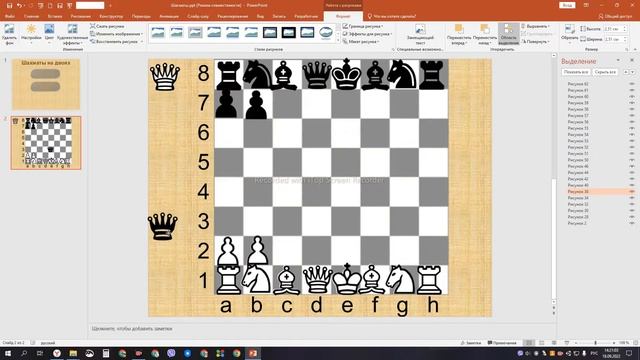Open Заметки (Notes) in status bar
The image size is (640, 360).
pyautogui.click(x=471, y=343)
